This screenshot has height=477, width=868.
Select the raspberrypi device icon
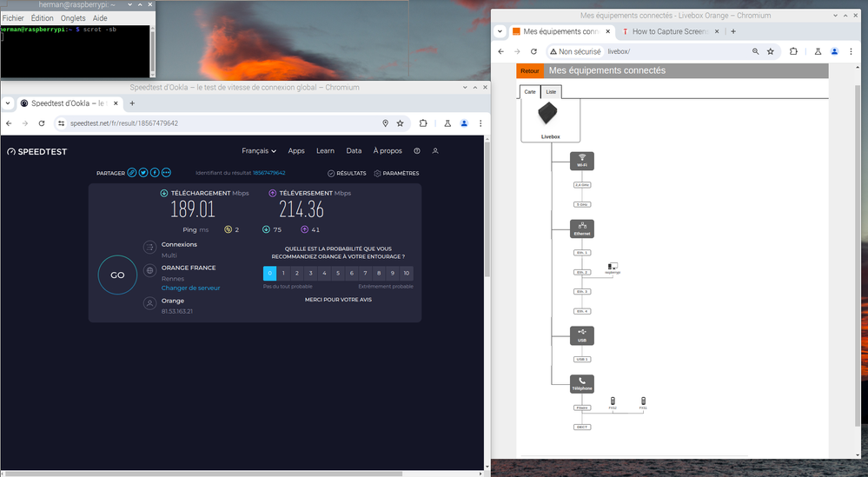point(613,268)
